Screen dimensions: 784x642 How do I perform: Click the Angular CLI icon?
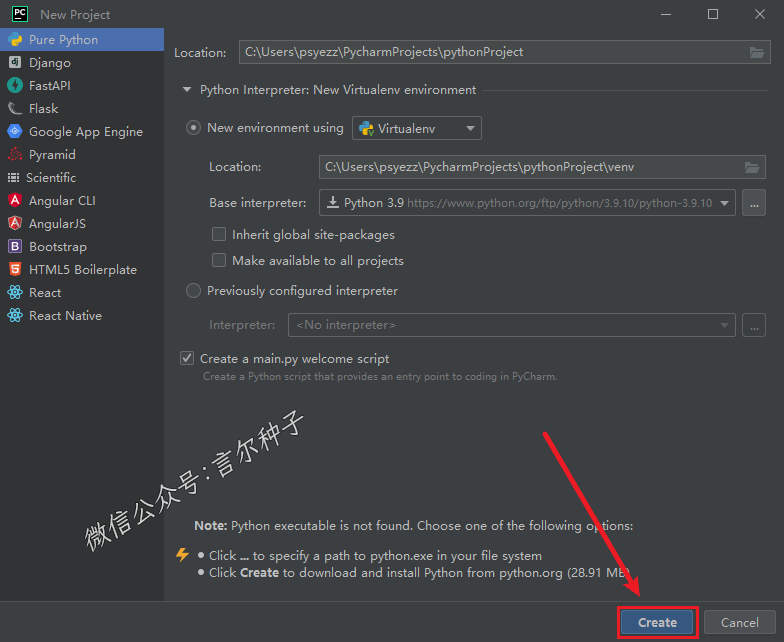pos(15,200)
